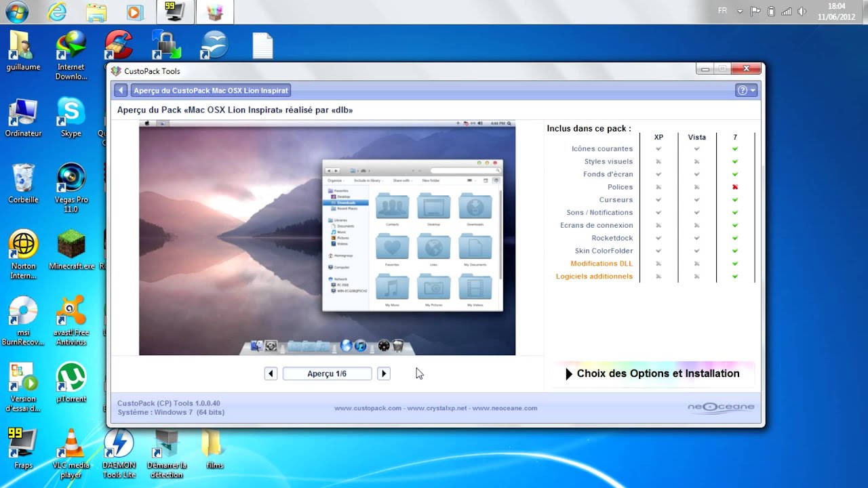Viewport: 868px width, 488px height.
Task: Open DAEMON Tools Lite
Action: [x=119, y=454]
